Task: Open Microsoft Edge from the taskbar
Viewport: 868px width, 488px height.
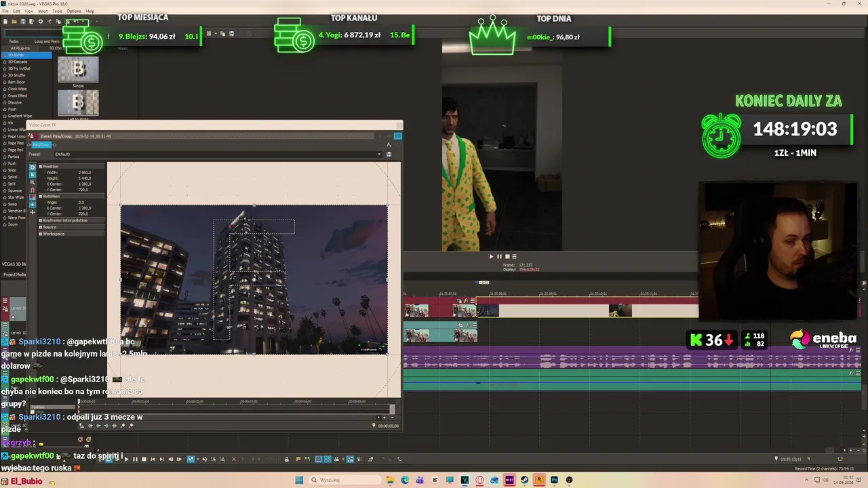Action: (405, 480)
